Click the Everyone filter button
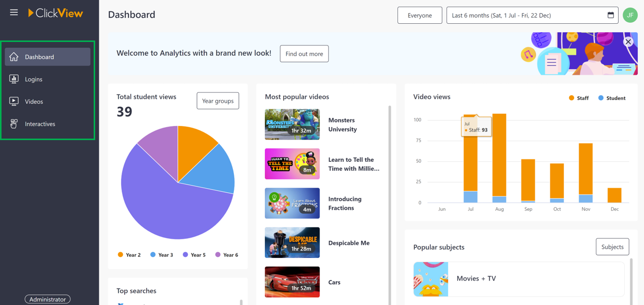644x305 pixels. coord(420,15)
